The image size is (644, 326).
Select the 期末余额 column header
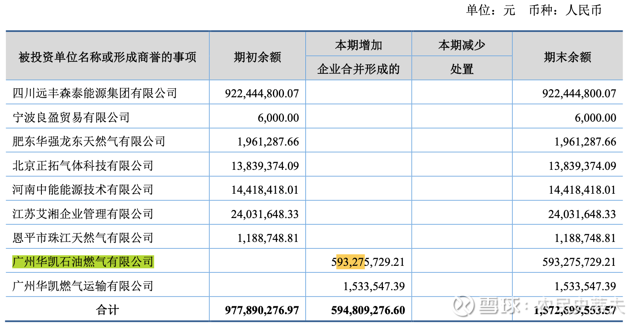[568, 57]
